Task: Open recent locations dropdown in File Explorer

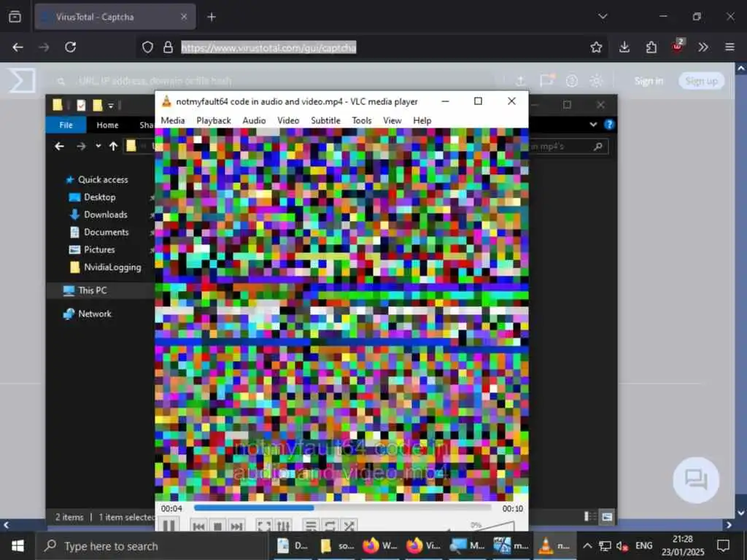Action: [x=98, y=146]
